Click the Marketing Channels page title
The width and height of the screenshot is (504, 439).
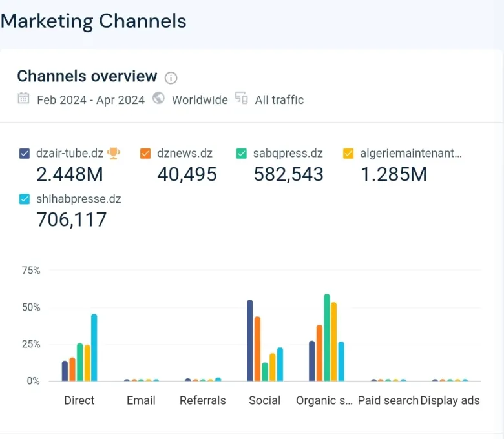94,21
